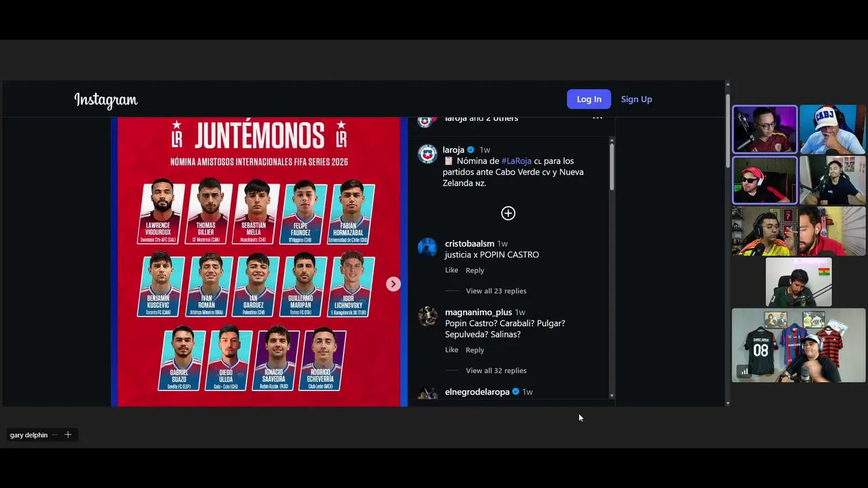Image resolution: width=868 pixels, height=488 pixels.
Task: Open the Sign Up link
Action: pyautogui.click(x=636, y=99)
